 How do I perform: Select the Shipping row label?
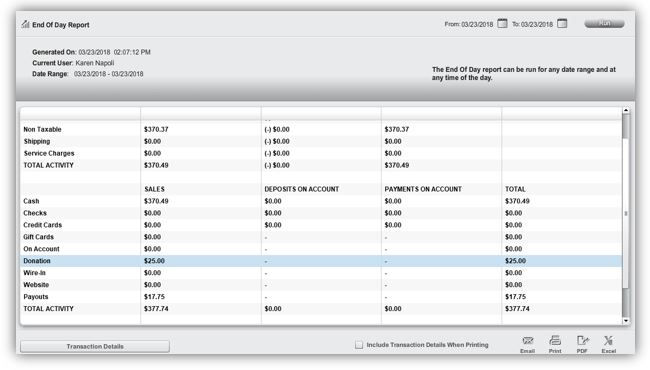pos(37,141)
